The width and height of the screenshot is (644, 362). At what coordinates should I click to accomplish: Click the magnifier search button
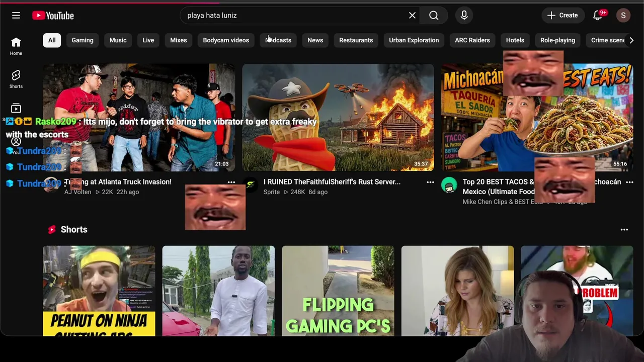(x=434, y=15)
